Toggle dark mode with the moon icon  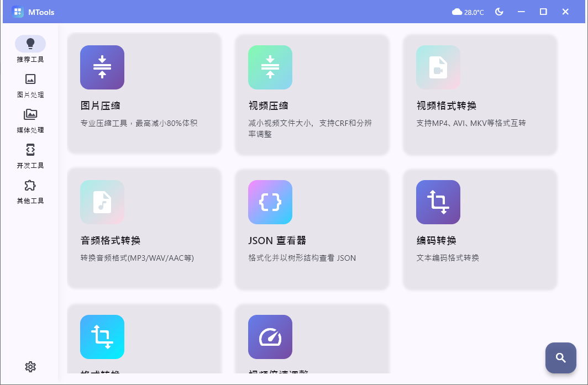(499, 11)
